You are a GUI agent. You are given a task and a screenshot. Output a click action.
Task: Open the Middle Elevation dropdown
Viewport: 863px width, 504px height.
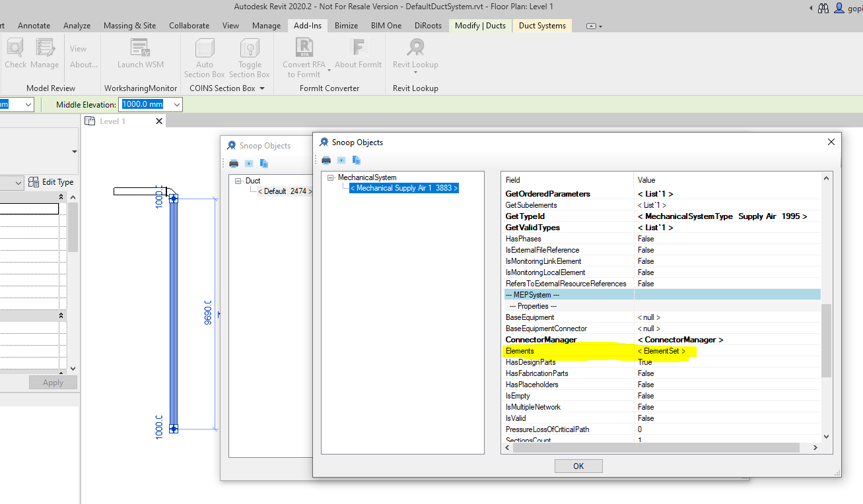tap(176, 104)
